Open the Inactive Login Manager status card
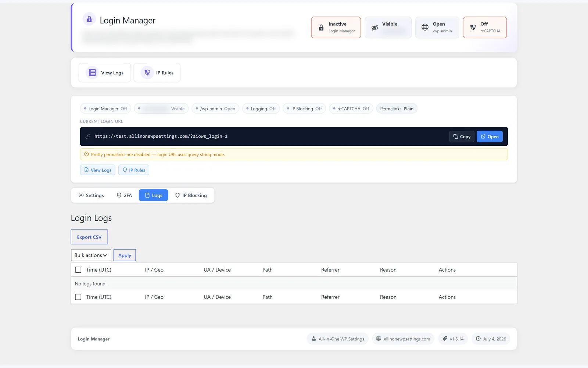This screenshot has height=368, width=588. pyautogui.click(x=336, y=27)
